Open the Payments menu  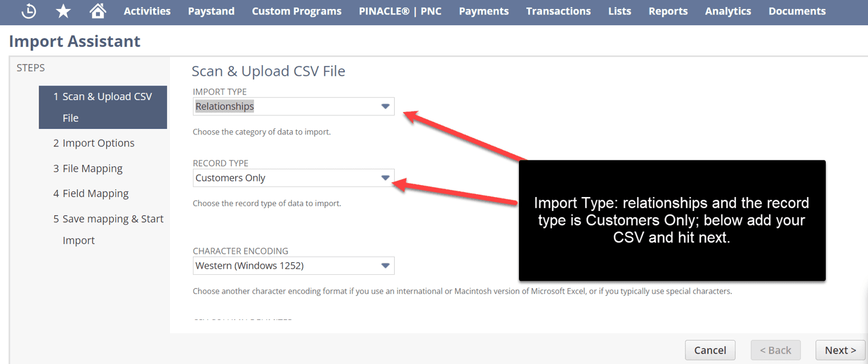[x=483, y=11]
